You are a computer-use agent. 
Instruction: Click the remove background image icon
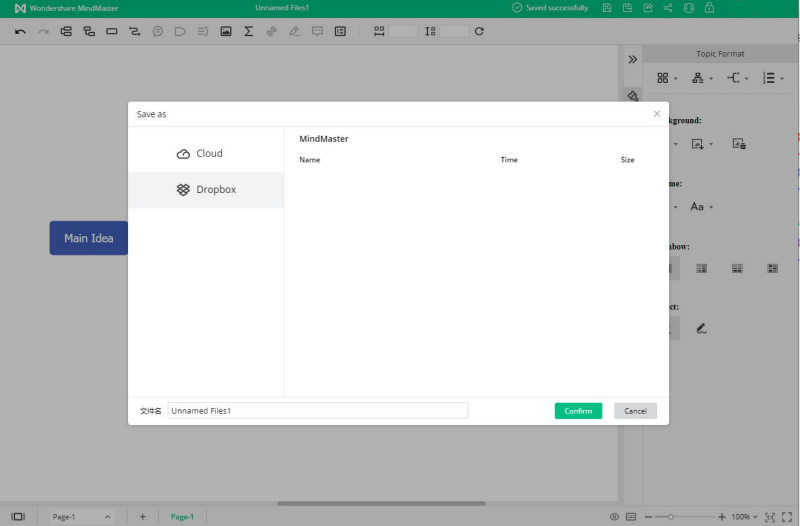[739, 144]
